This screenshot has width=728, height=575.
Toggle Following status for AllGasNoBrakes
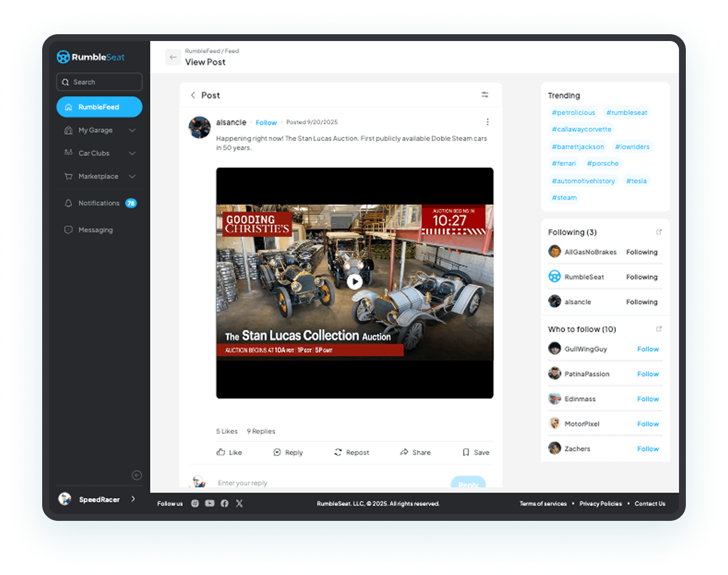click(x=641, y=252)
